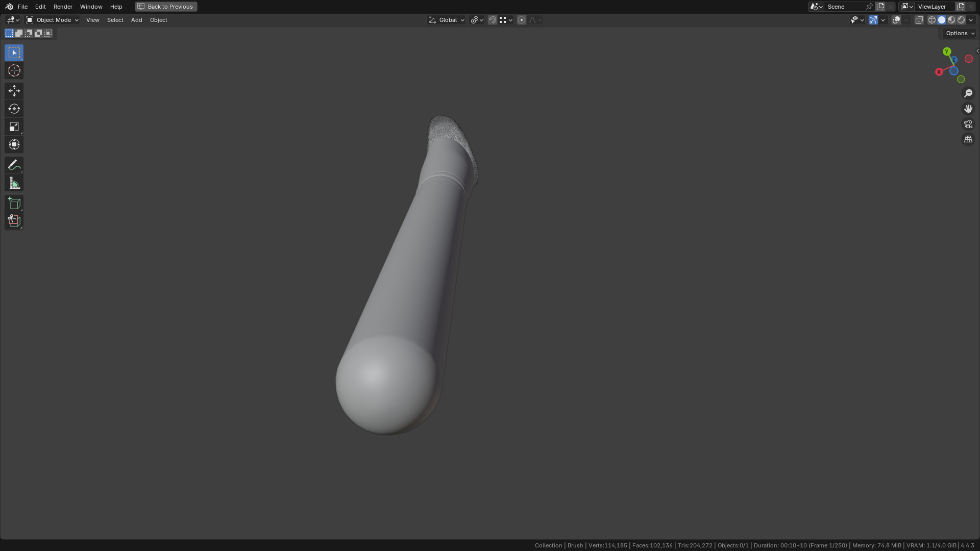Select the Rotate tool
Screen dimensions: 980x551
tap(14, 109)
